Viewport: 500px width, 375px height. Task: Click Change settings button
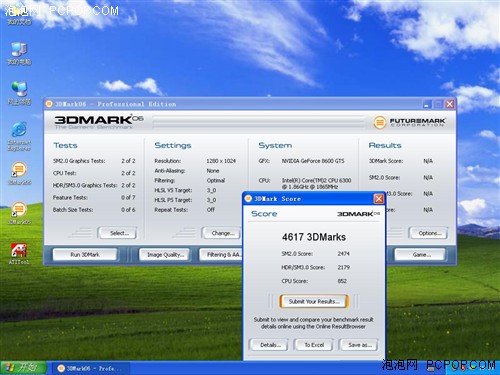[x=221, y=233]
